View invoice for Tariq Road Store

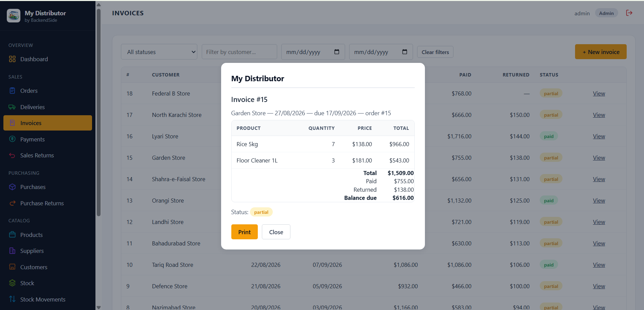click(599, 265)
